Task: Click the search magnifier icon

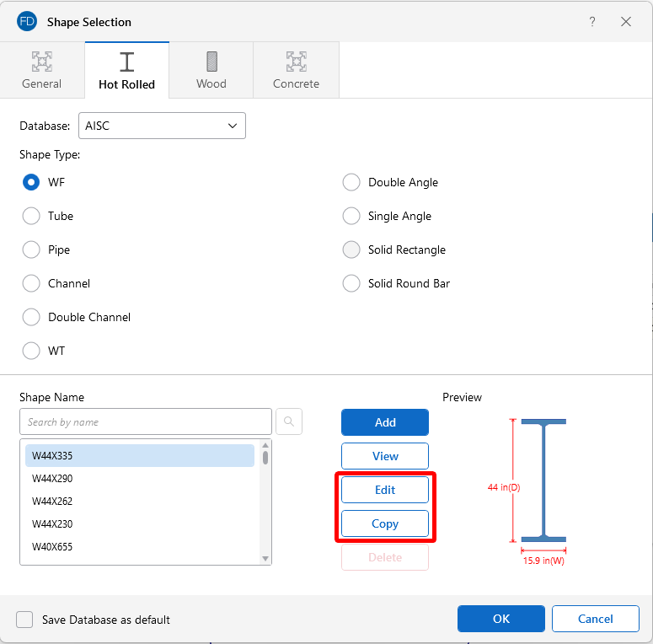Action: coord(288,421)
